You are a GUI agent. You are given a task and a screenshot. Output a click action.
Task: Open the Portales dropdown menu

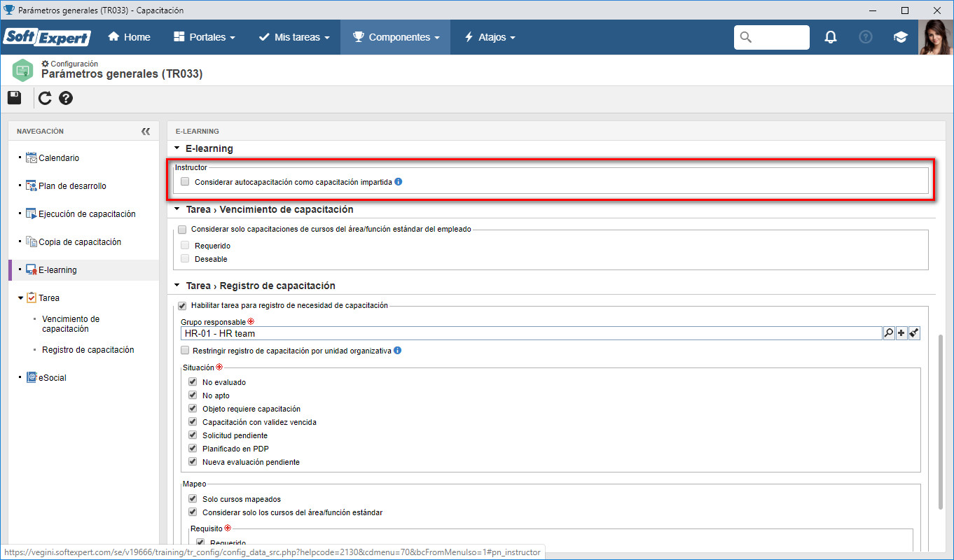[204, 37]
